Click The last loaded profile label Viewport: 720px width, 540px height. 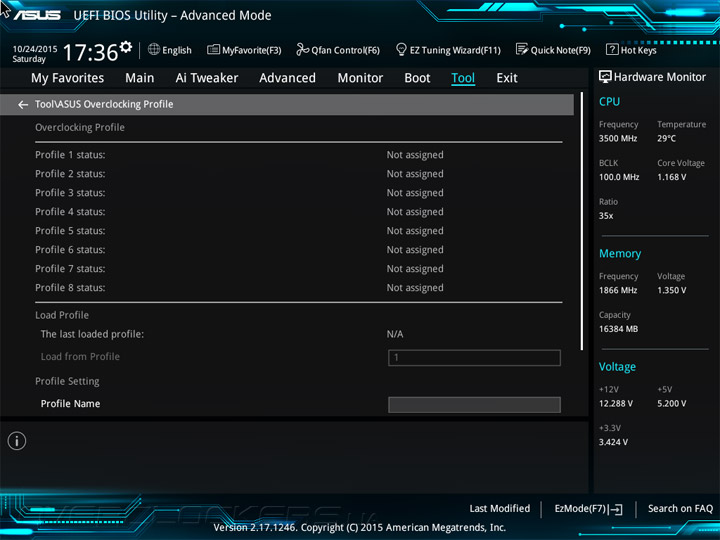click(x=92, y=334)
